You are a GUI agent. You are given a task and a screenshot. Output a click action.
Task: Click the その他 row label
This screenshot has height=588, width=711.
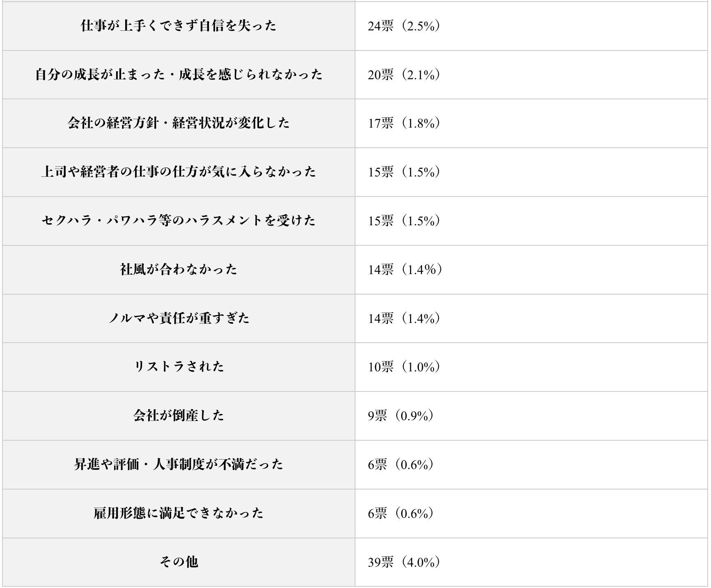pyautogui.click(x=179, y=562)
